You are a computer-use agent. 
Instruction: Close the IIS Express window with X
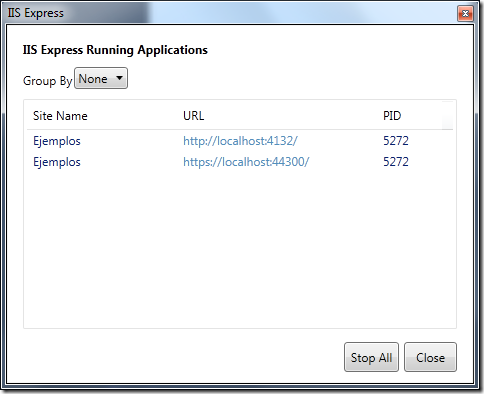click(465, 14)
